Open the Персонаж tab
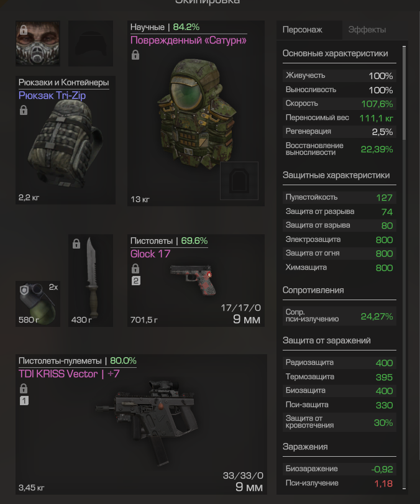This screenshot has height=504, width=420. 303,30
